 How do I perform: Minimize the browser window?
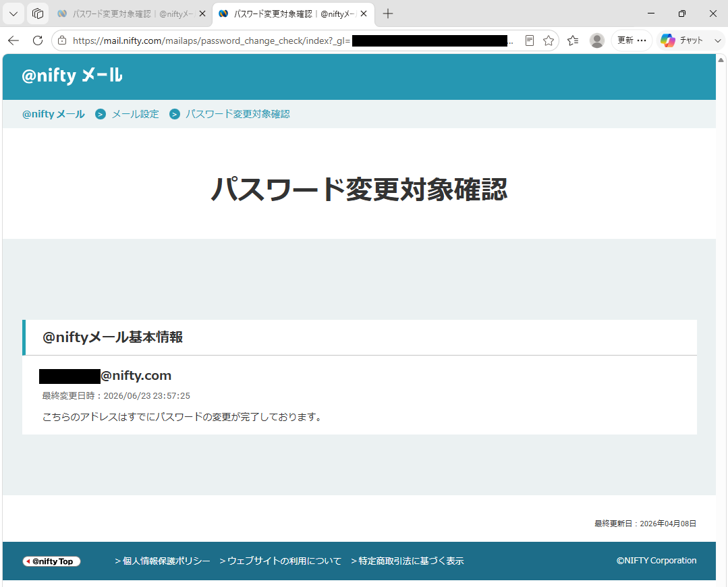click(651, 13)
